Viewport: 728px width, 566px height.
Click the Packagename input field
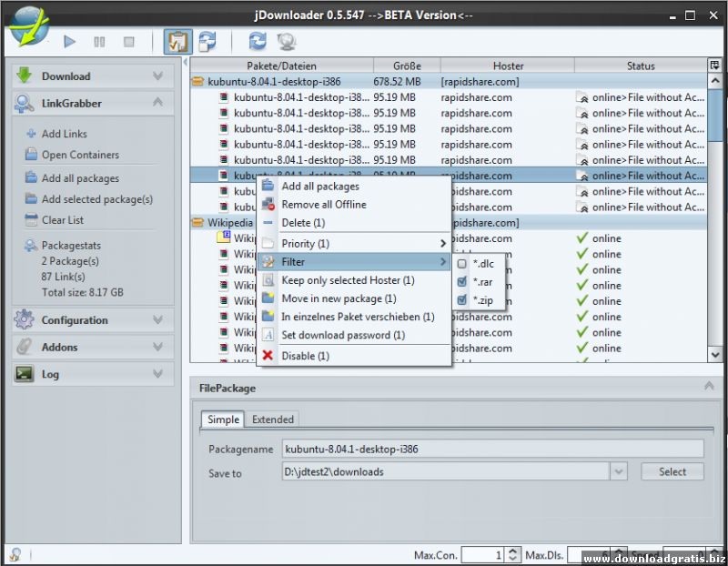coord(492,449)
